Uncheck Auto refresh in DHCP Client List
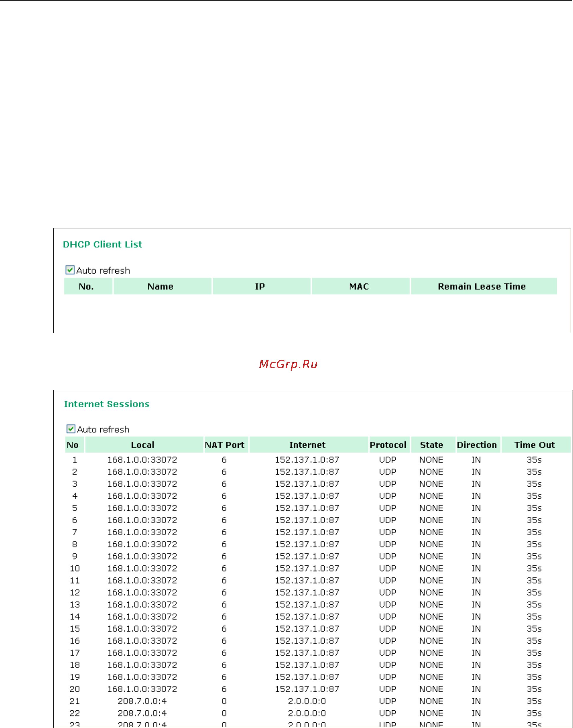Screen dimensions: 573x728 70,270
